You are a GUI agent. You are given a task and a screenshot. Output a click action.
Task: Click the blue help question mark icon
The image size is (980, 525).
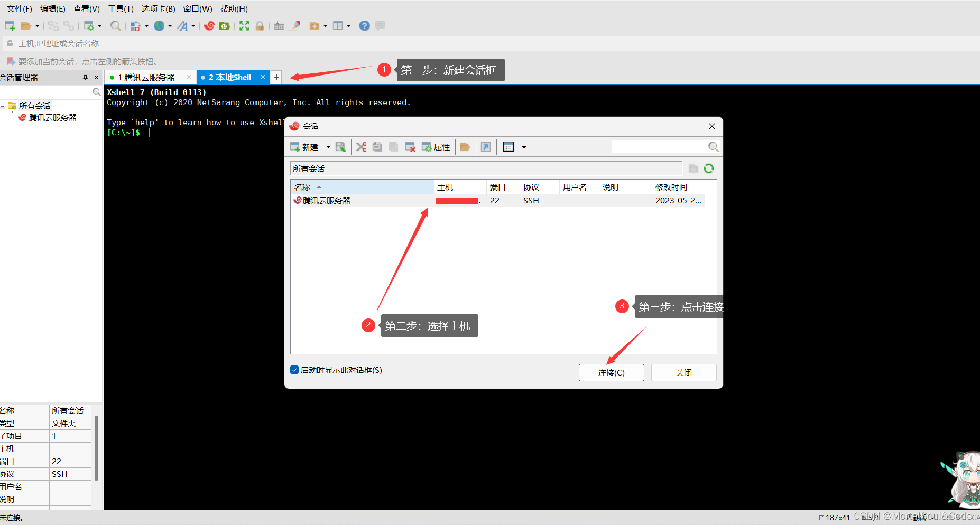click(365, 26)
